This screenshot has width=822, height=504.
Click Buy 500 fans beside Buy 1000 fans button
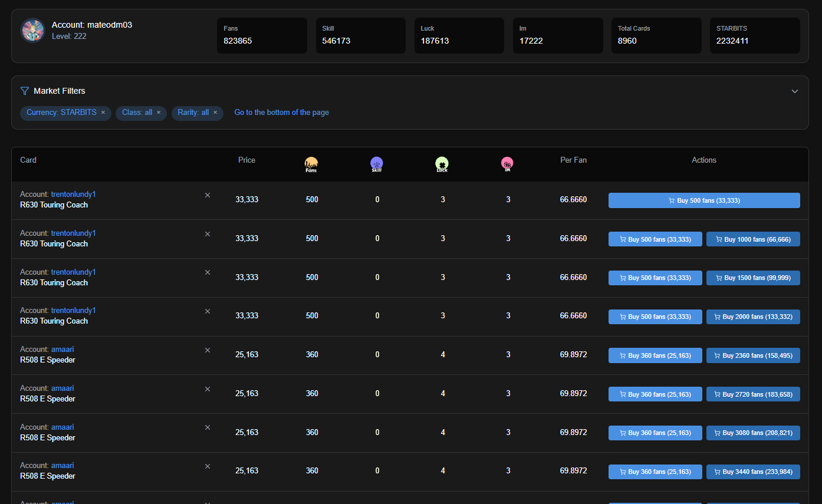[x=655, y=239]
